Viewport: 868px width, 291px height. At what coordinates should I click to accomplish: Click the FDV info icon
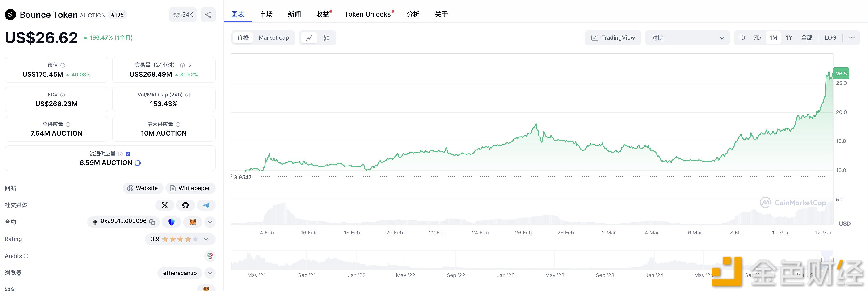(x=62, y=95)
